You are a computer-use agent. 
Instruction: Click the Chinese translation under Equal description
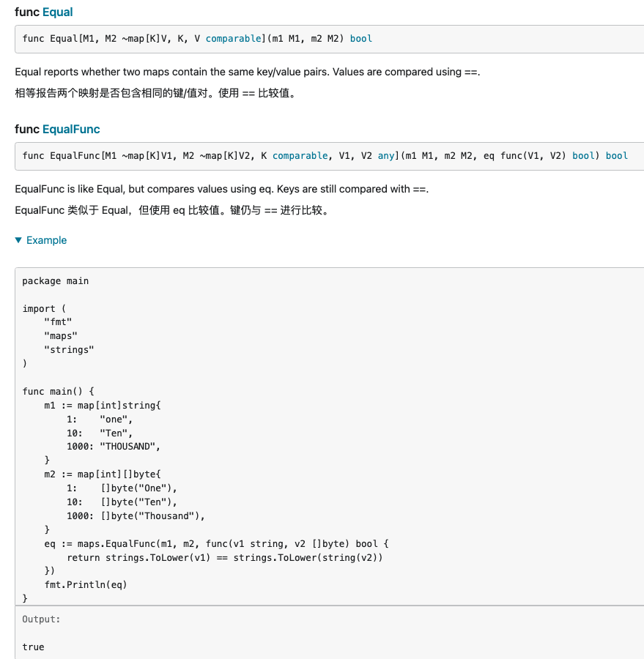(x=155, y=94)
